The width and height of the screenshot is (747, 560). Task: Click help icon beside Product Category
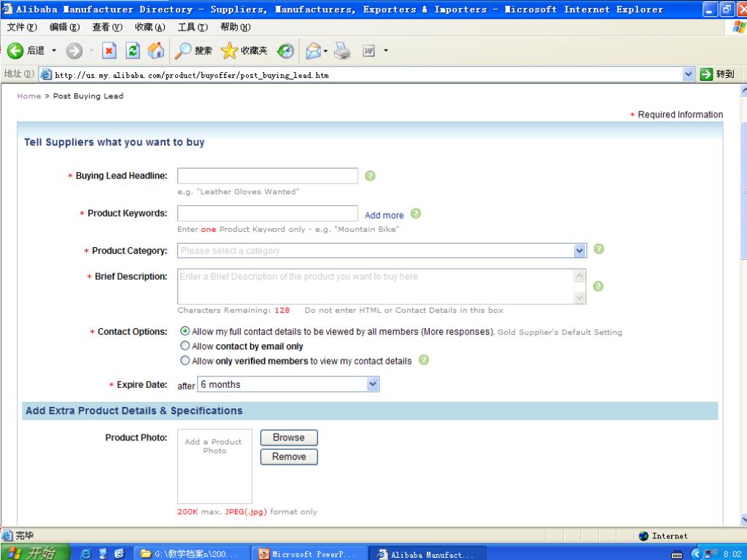tap(599, 249)
